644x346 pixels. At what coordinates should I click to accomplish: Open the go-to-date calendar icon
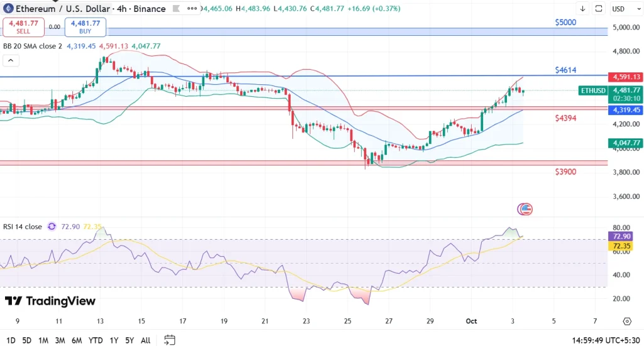[169, 340]
